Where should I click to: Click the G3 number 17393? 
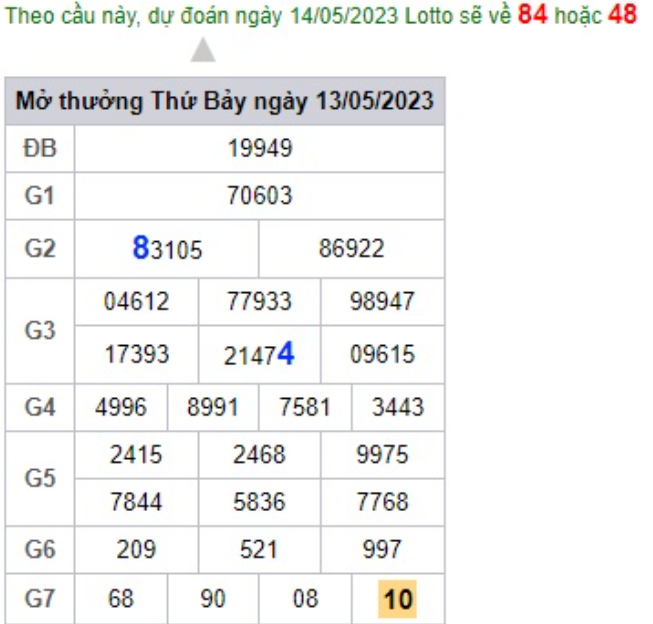click(x=137, y=354)
